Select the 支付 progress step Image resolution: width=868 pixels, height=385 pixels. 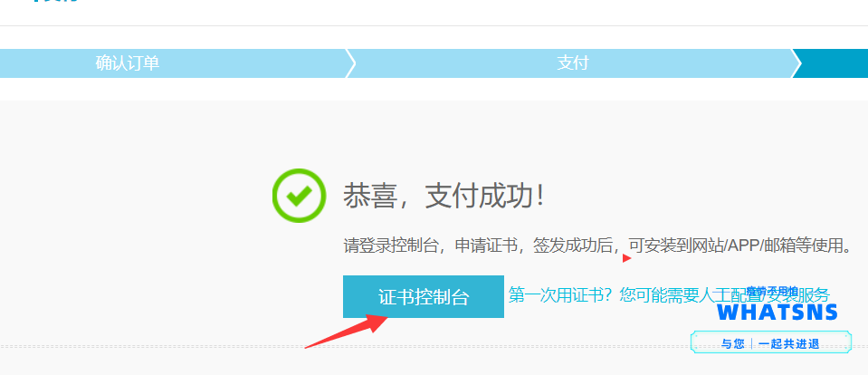pos(573,63)
